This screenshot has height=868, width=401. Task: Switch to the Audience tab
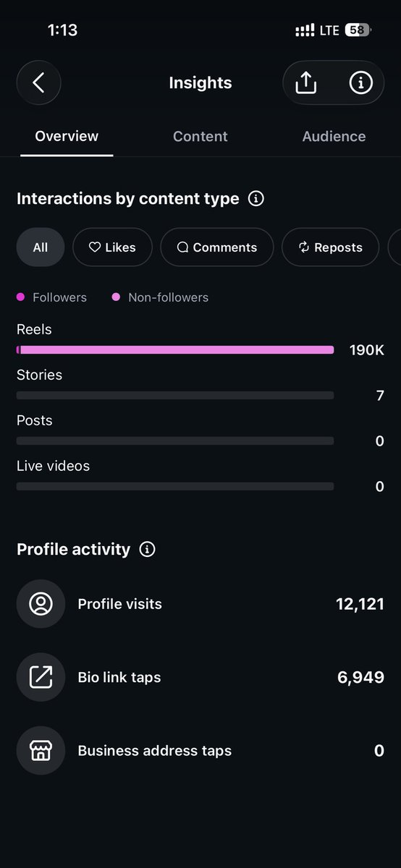[x=334, y=136]
